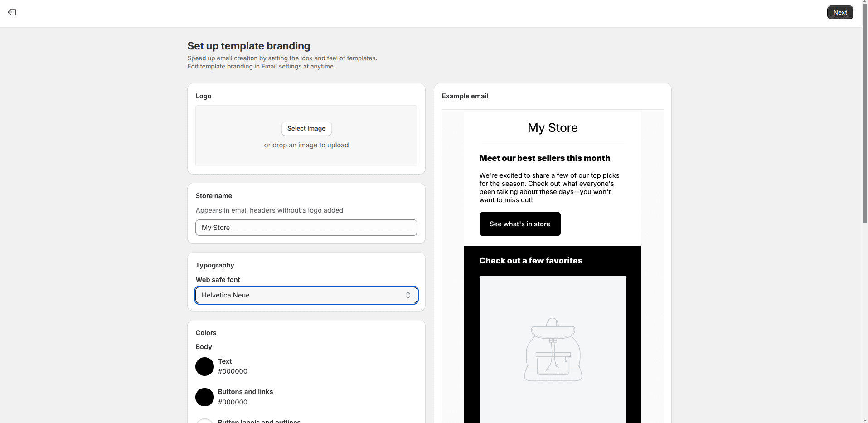The height and width of the screenshot is (423, 868).
Task: Click the See what's in store button
Action: 519,224
